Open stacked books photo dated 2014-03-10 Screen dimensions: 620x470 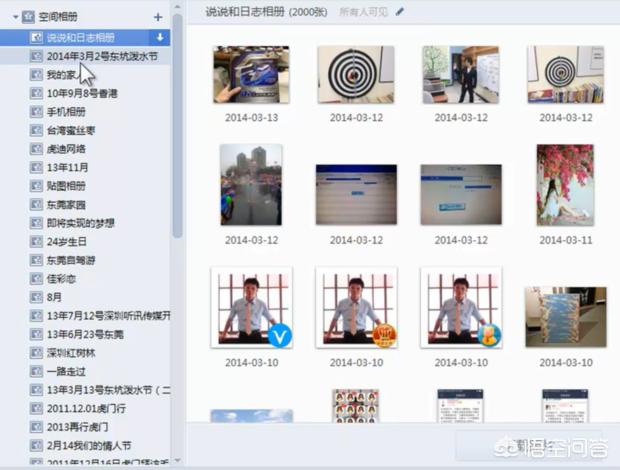coord(566,317)
